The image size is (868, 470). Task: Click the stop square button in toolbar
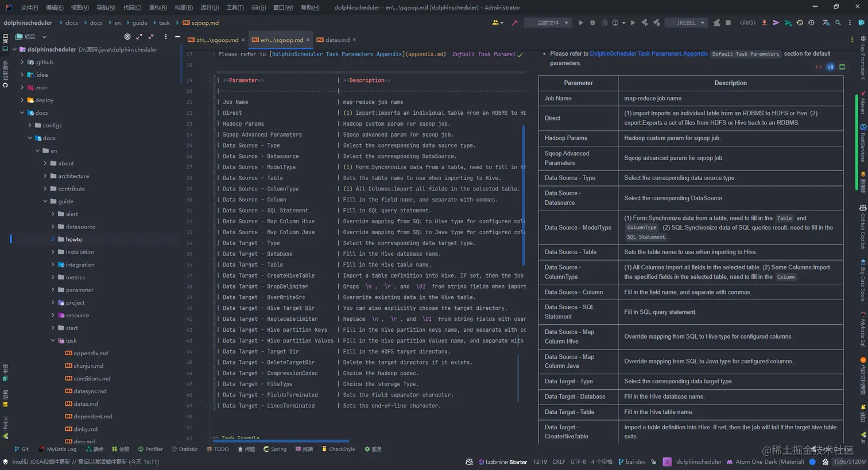pos(728,23)
